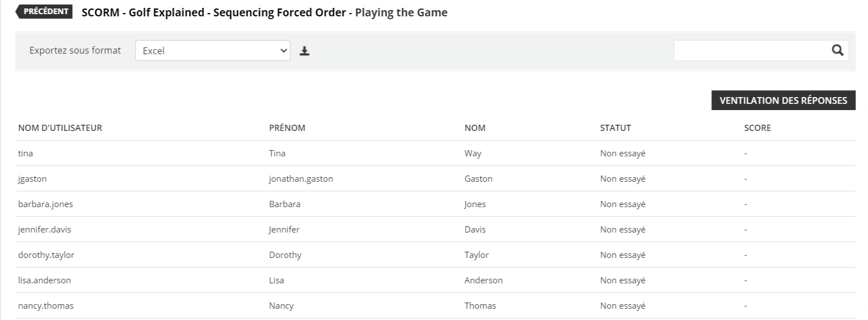Click the search magnifier icon
Viewport: 868px width, 320px height.
(x=837, y=50)
